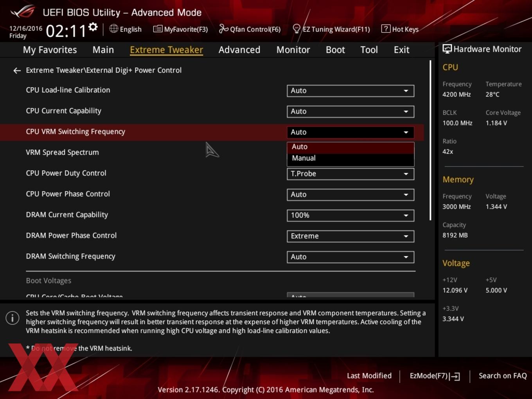Open CPU Current Capability dropdown

point(350,111)
